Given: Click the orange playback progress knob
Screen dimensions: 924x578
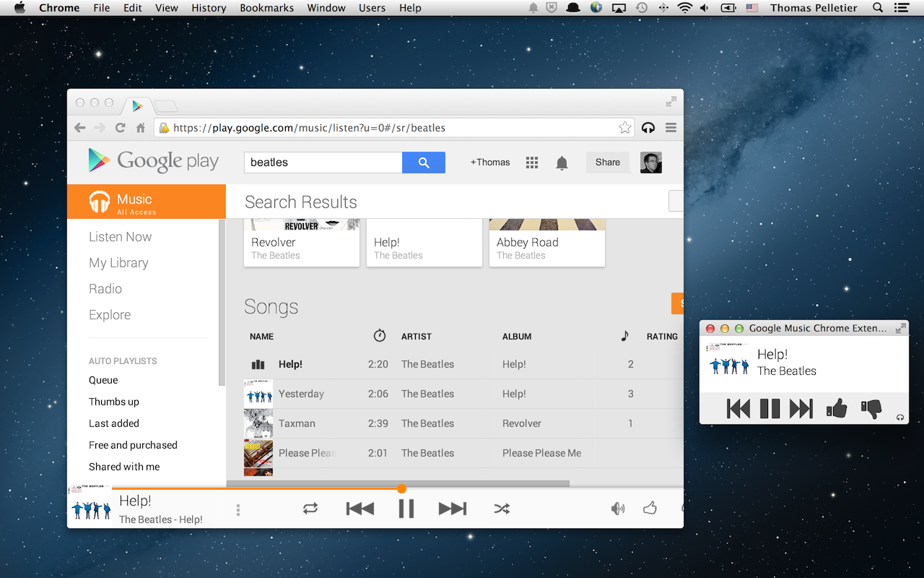Looking at the screenshot, I should 401,489.
